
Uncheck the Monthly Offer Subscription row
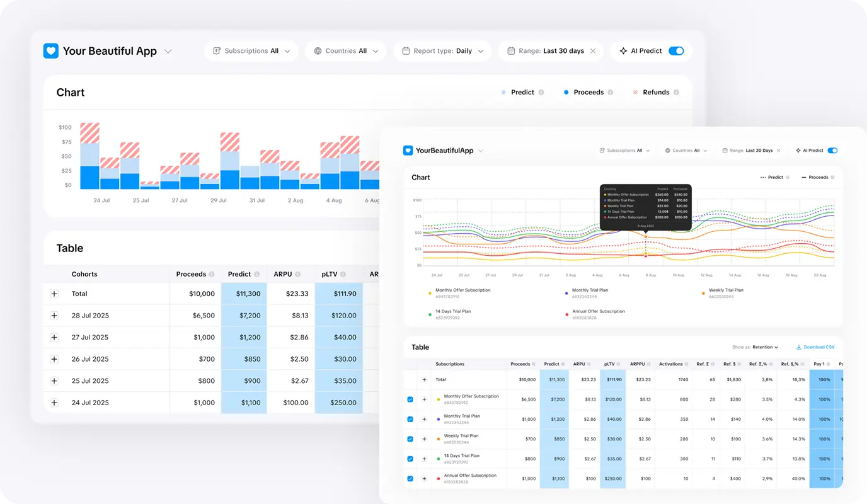[x=410, y=399]
